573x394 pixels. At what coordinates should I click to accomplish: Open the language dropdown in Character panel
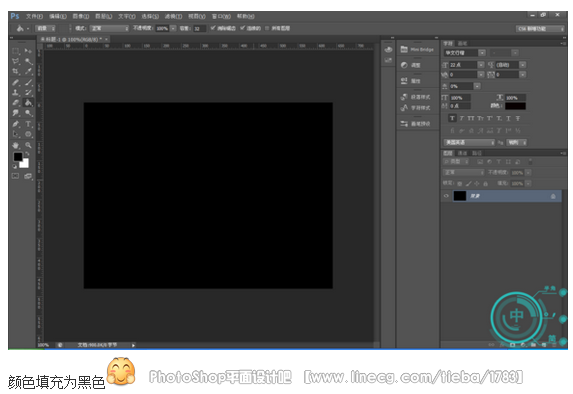(x=469, y=142)
